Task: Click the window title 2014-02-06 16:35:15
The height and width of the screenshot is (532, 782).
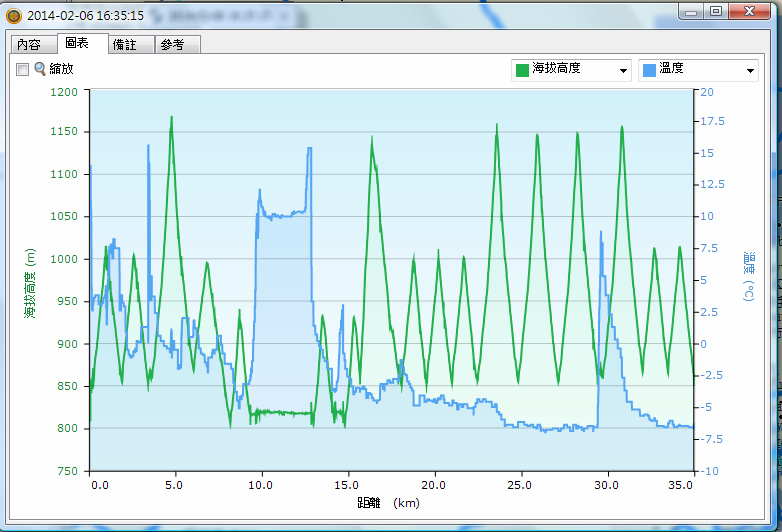Action: [x=85, y=16]
